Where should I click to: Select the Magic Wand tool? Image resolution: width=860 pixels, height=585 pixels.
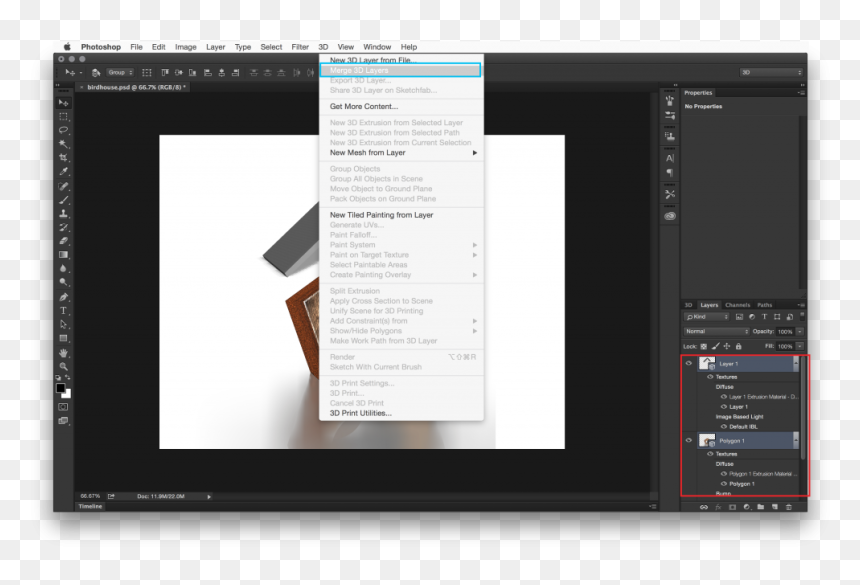tap(64, 144)
